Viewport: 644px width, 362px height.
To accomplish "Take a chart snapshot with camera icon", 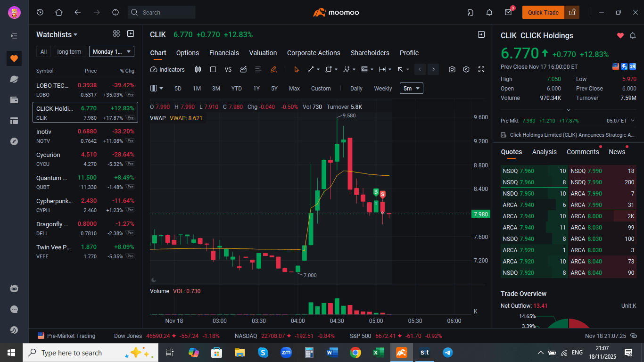I will point(452,69).
